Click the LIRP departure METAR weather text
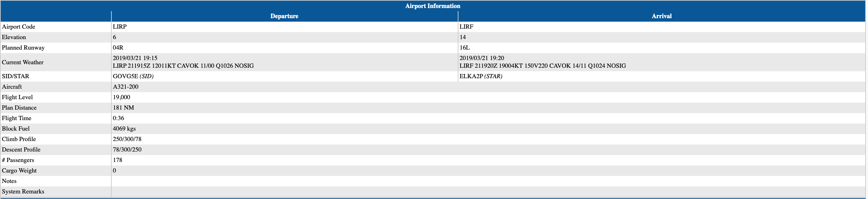 183,66
